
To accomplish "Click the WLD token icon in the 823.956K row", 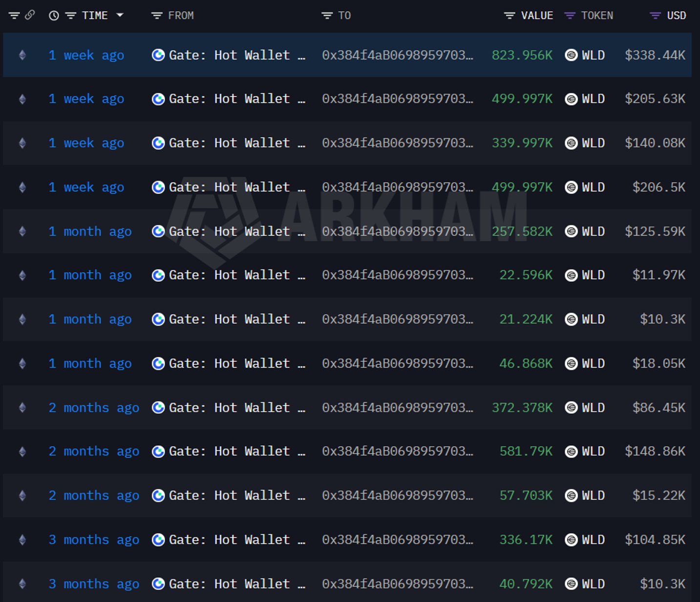I will click(571, 55).
